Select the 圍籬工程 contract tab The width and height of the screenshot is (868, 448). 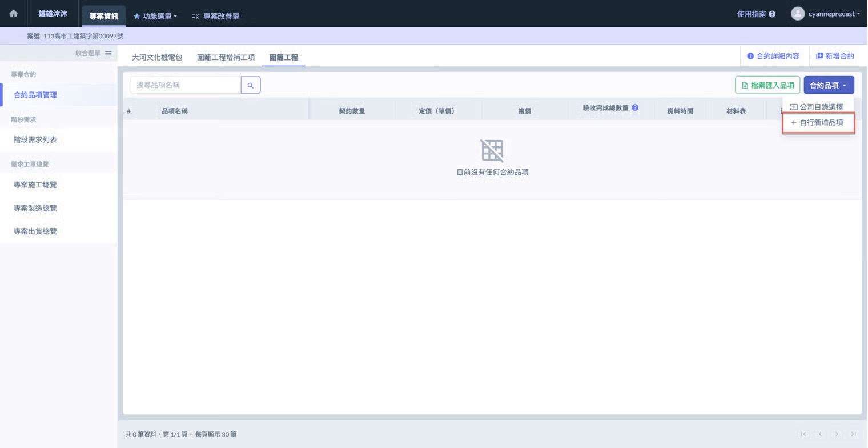tap(283, 57)
